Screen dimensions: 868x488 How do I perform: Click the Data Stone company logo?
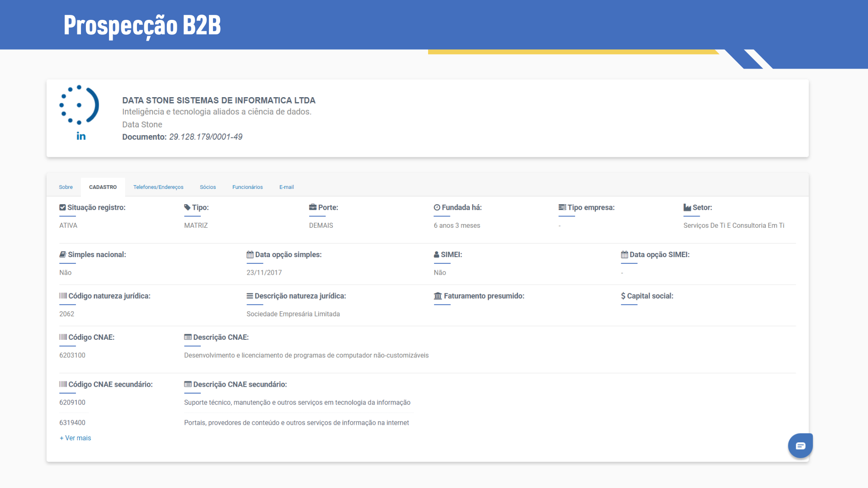coord(80,105)
